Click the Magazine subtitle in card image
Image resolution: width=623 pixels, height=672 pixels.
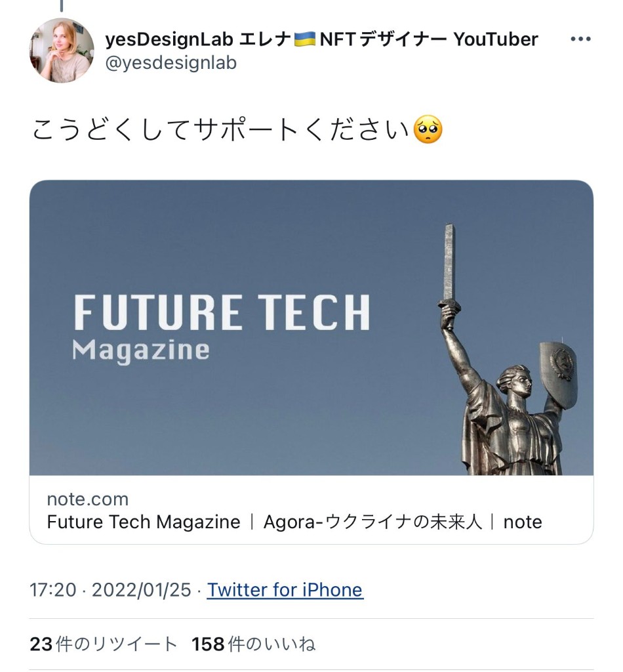(140, 349)
